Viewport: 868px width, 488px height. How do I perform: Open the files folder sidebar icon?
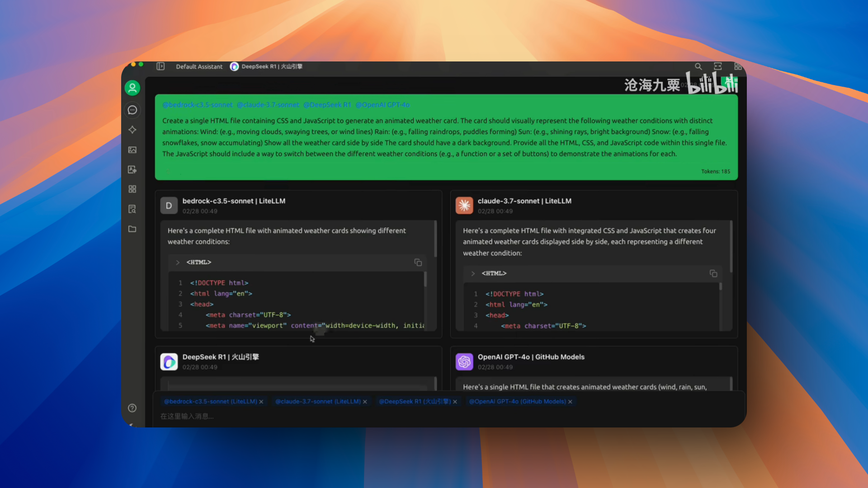(132, 229)
